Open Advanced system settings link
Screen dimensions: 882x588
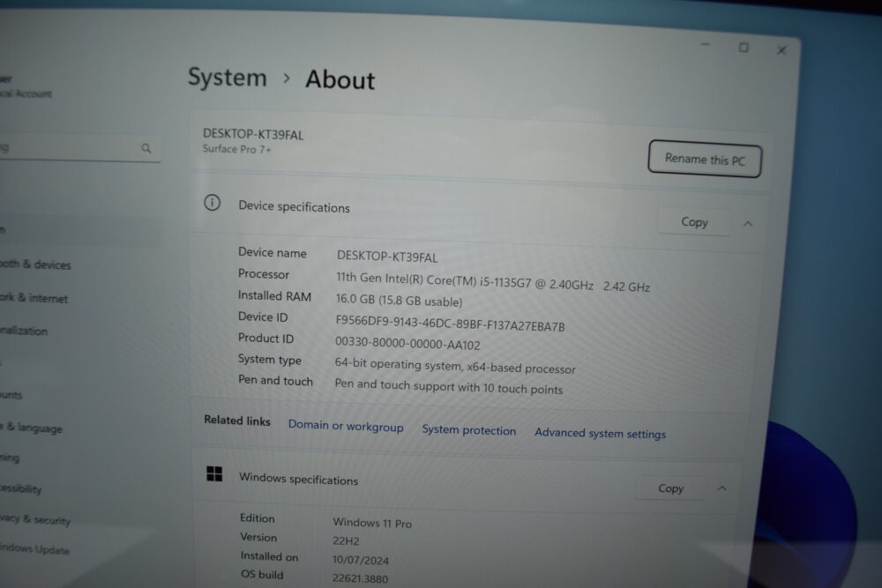(600, 434)
